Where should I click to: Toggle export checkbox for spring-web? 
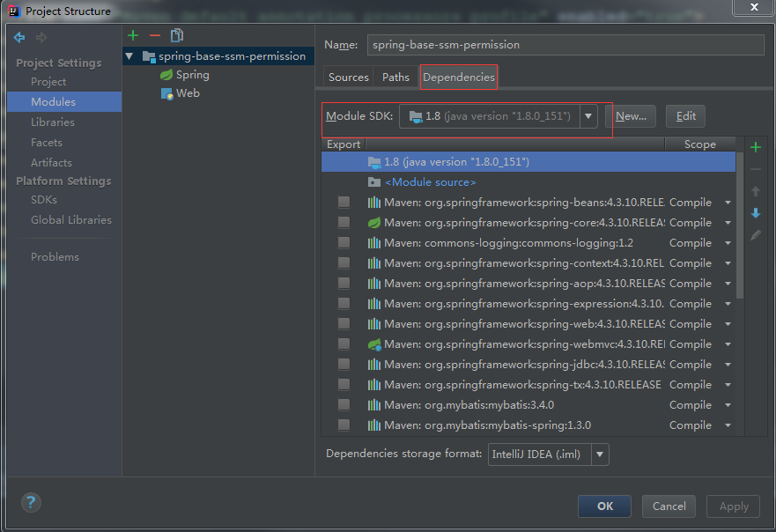344,323
